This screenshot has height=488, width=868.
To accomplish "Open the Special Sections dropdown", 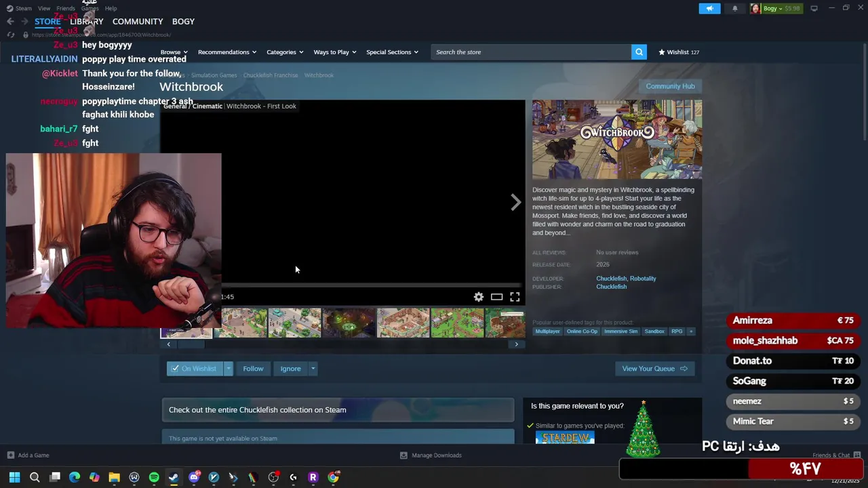I will click(x=392, y=52).
